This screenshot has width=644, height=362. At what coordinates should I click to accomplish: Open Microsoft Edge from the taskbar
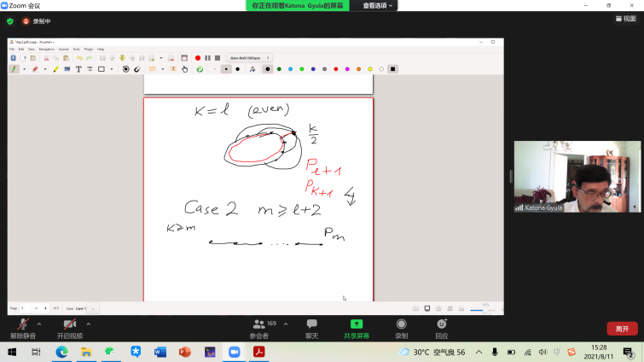pos(61,352)
